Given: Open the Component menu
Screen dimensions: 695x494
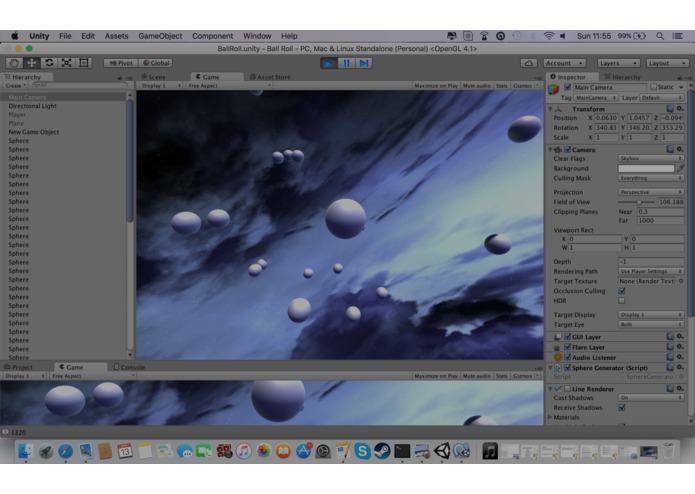Looking at the screenshot, I should [212, 36].
